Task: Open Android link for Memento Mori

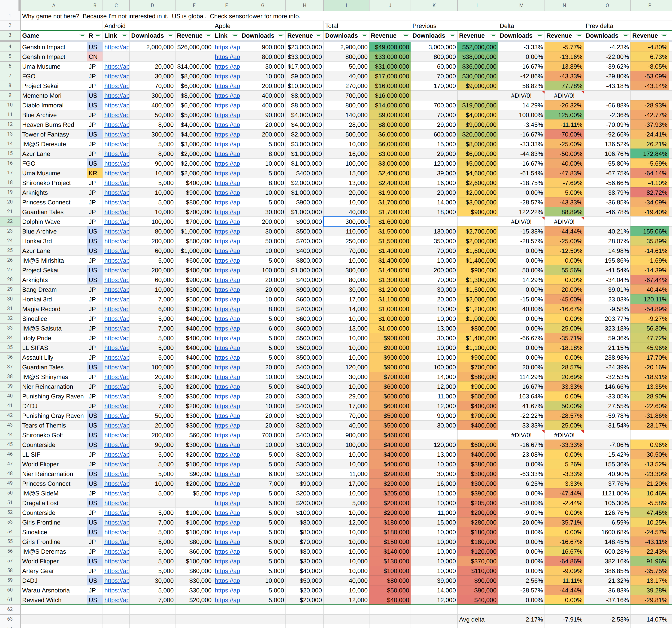Action: (117, 96)
